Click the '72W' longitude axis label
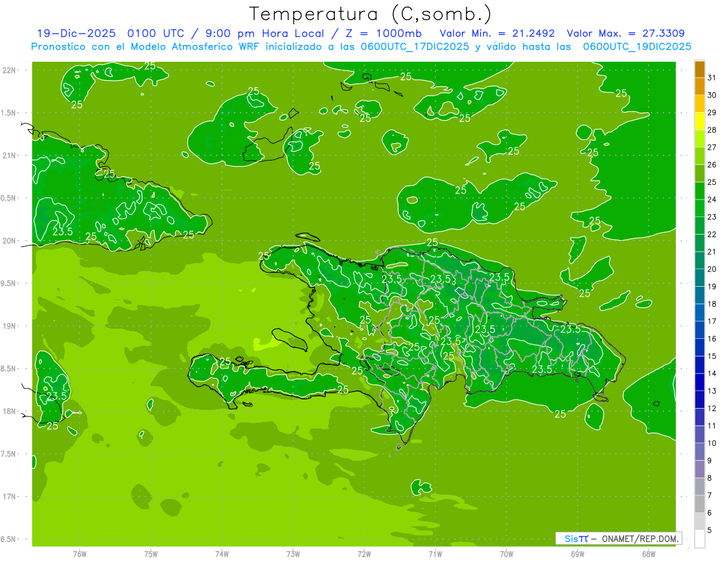728x562 pixels. coord(364,554)
